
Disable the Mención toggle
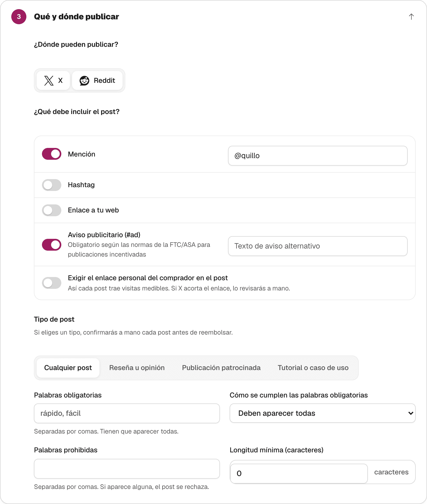point(52,154)
